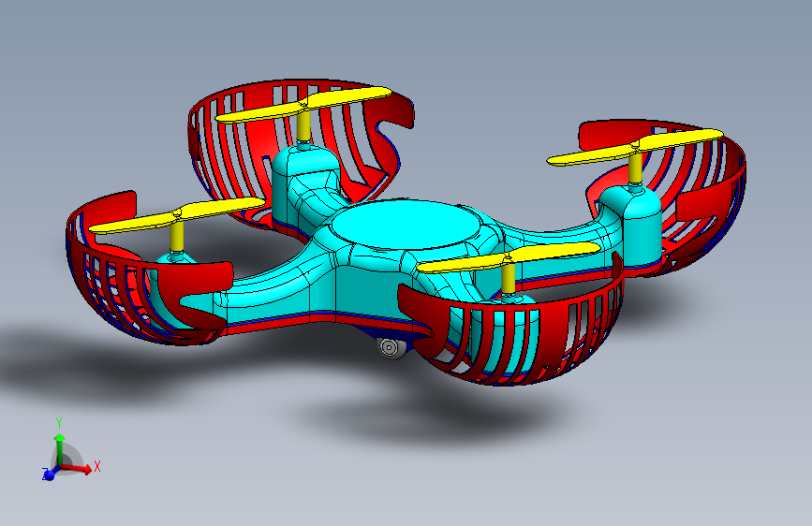Click the blue Z axis of the triad
Screen dimensions: 812x526
click(50, 474)
